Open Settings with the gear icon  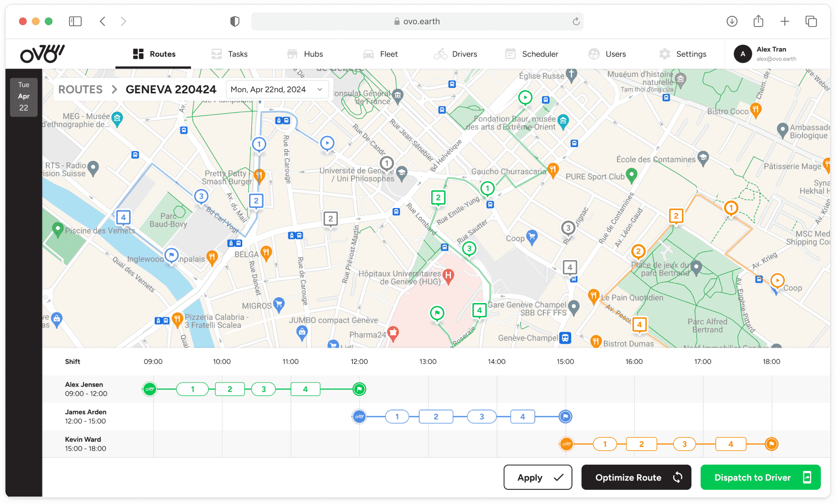tap(683, 54)
